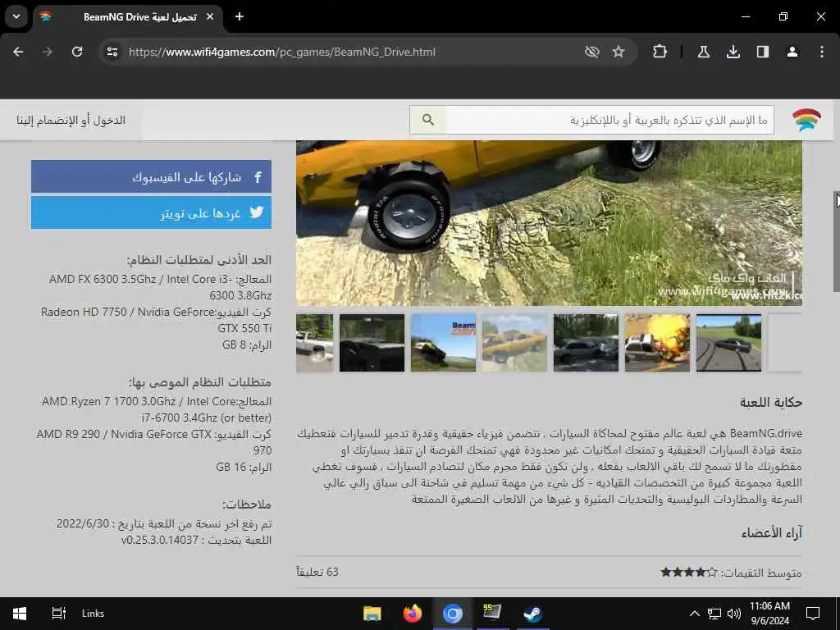Image resolution: width=840 pixels, height=630 pixels.
Task: Select the drifting car on road thumbnail
Action: click(728, 343)
